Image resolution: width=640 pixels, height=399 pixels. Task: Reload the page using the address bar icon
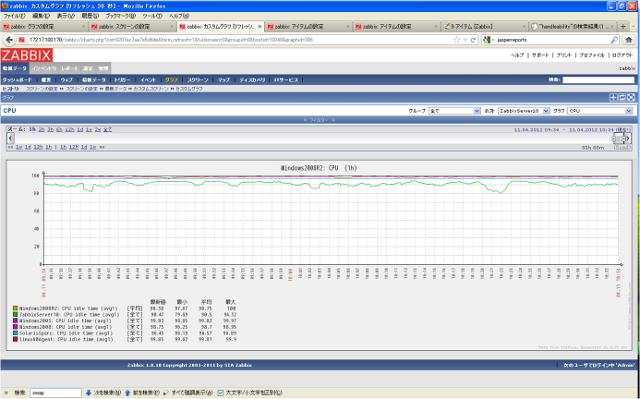pyautogui.click(x=473, y=40)
